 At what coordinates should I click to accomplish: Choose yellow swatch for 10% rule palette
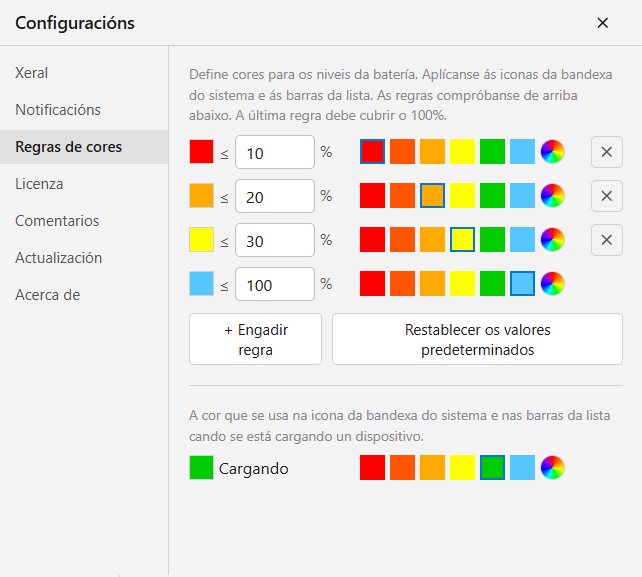point(462,152)
